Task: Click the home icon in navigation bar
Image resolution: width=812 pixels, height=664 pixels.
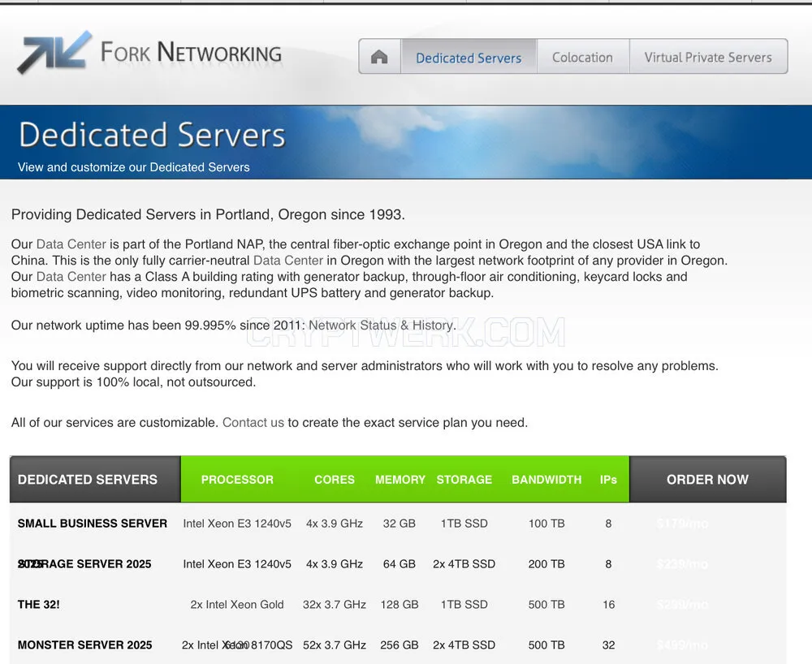Action: point(379,56)
